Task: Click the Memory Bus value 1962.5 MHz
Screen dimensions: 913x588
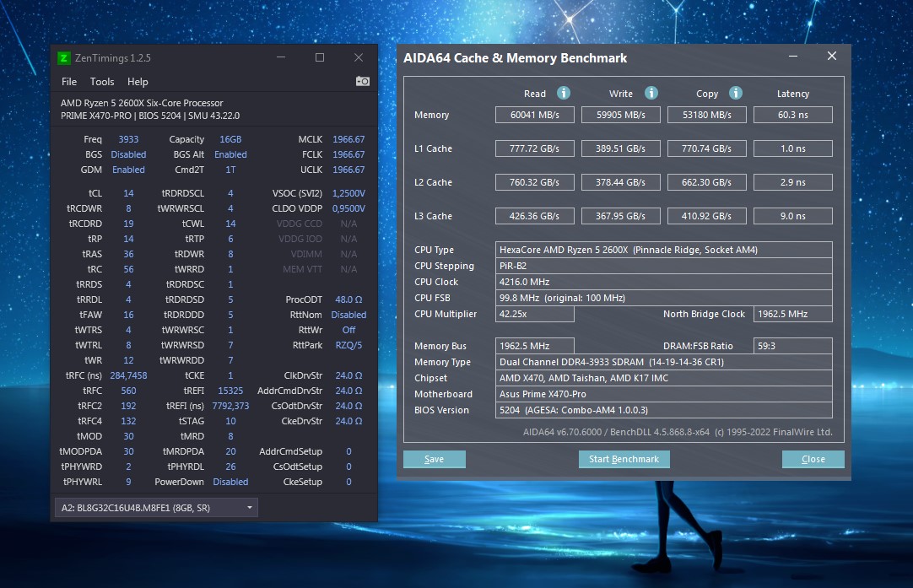Action: coord(534,346)
